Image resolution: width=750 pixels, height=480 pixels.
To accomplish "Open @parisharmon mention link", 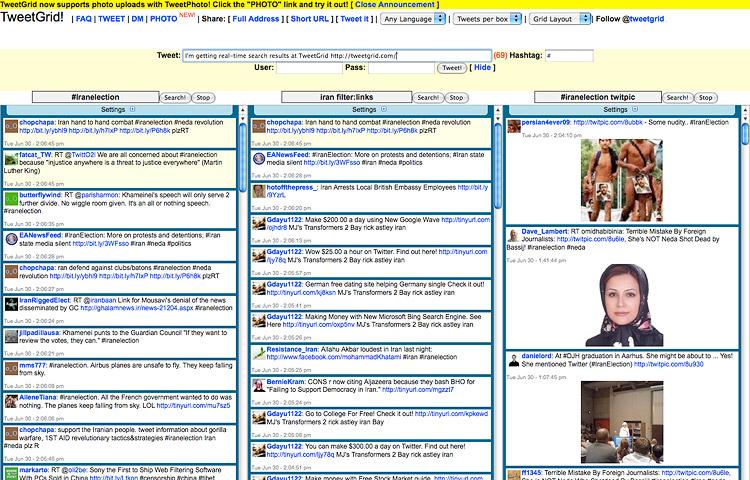I will (x=96, y=195).
